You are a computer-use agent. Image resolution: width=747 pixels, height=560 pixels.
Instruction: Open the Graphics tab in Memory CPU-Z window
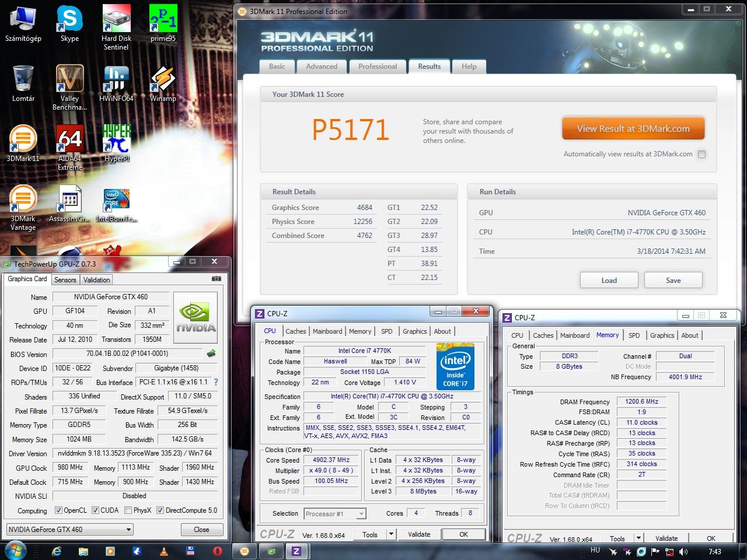point(662,335)
